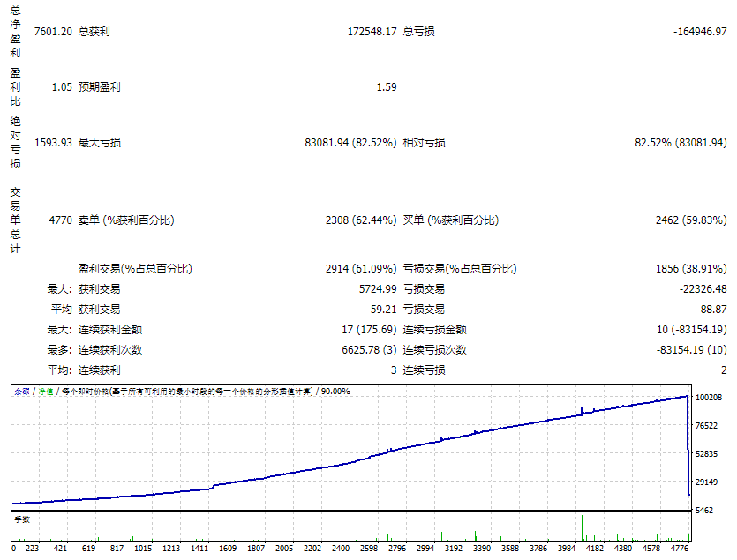This screenshot has height=560, width=737.
Task: Click the 连续获利金额 label
Action: tap(110, 329)
